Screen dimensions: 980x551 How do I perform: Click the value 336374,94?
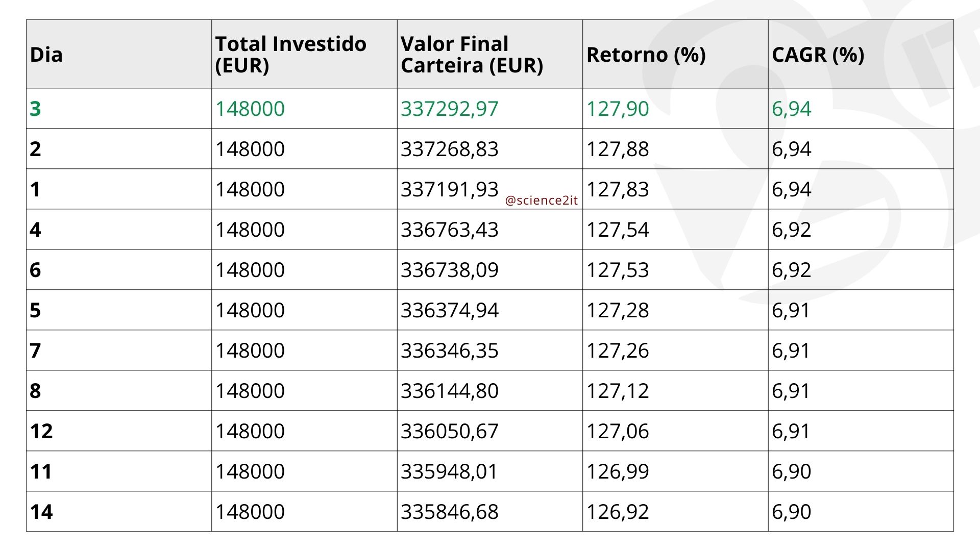tap(449, 310)
